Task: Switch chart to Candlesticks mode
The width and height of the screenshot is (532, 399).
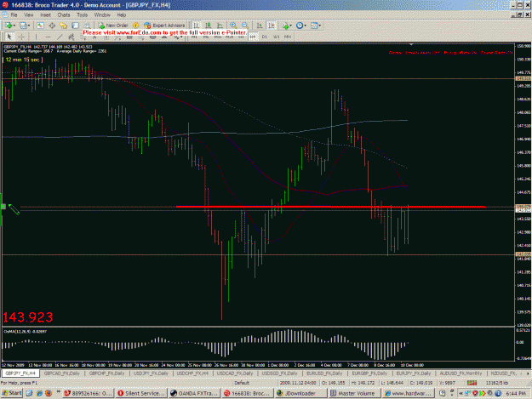Action: tap(209, 26)
